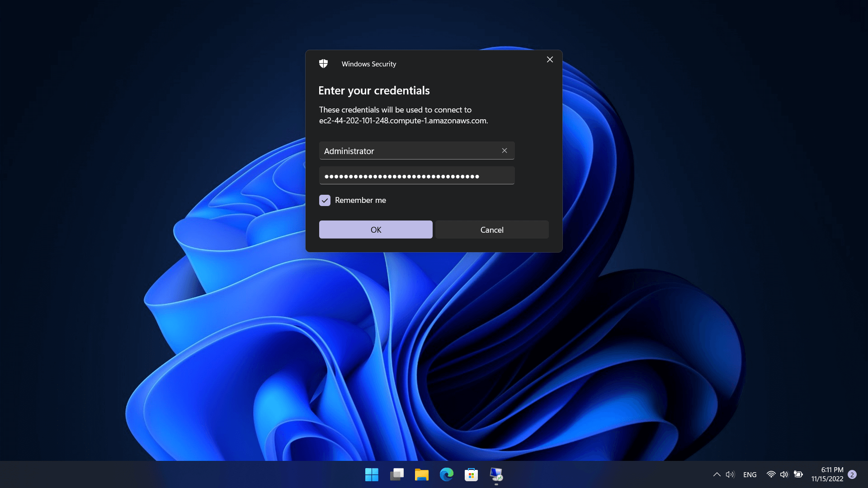Screen dimensions: 868x488
Task: Click the 'Remember me' label text
Action: coord(360,200)
